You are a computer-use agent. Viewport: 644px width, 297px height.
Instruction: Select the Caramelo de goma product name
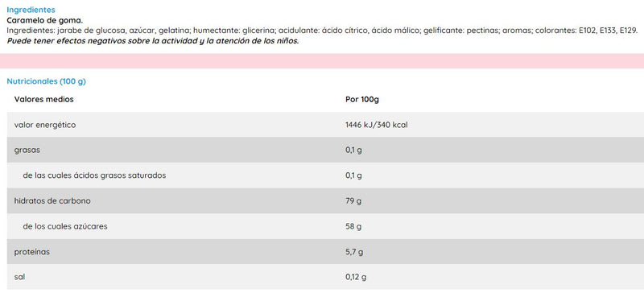coord(45,20)
